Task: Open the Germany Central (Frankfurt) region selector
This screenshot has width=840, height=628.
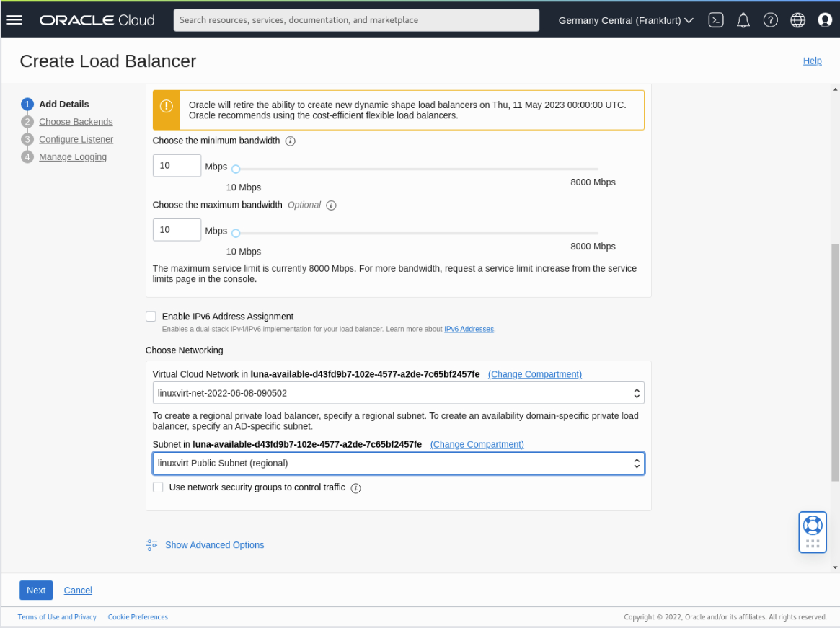Action: click(624, 19)
